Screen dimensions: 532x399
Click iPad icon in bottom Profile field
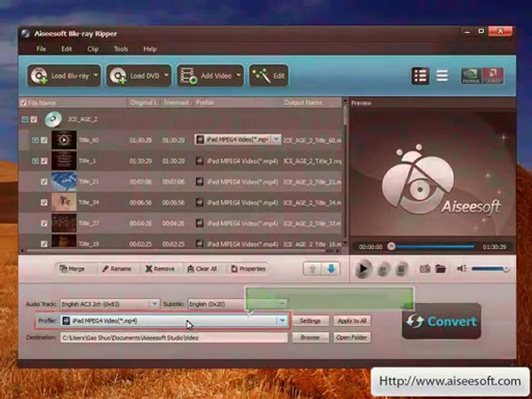coord(66,321)
